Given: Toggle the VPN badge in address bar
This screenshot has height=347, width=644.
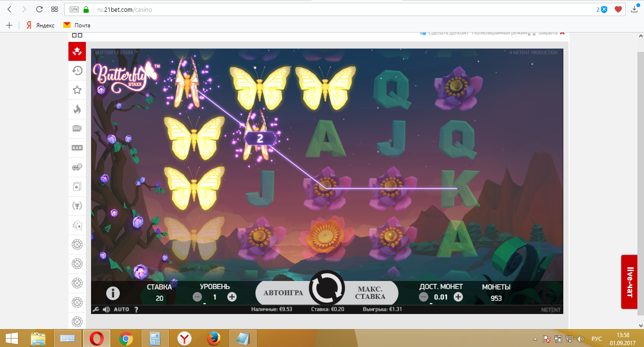Looking at the screenshot, I should (x=75, y=9).
